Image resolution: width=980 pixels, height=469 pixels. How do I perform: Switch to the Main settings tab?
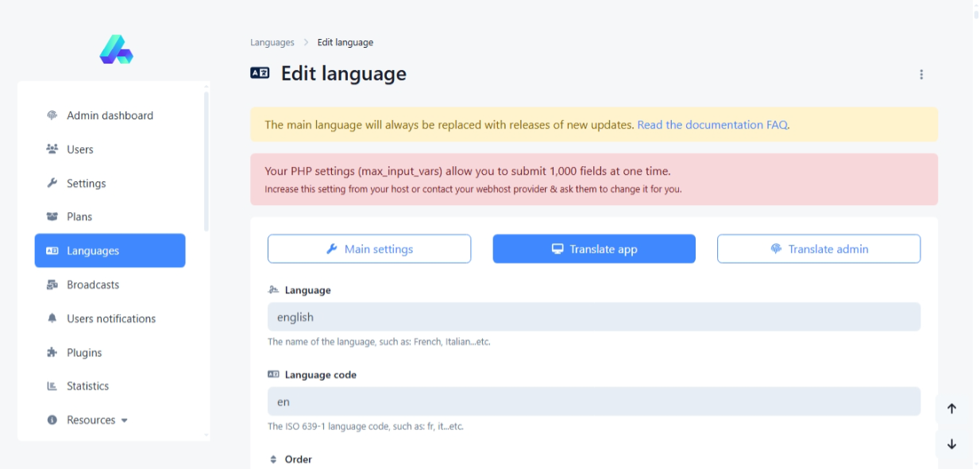369,249
